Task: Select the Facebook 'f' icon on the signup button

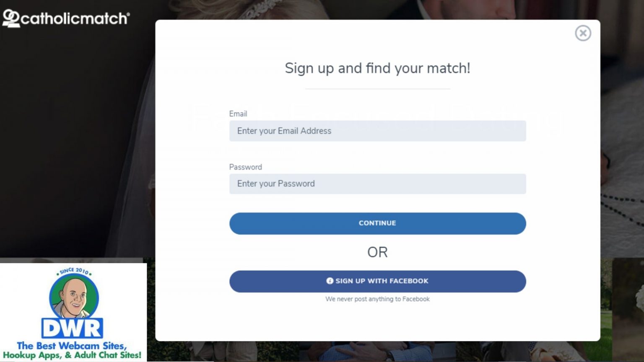Action: pos(330,281)
